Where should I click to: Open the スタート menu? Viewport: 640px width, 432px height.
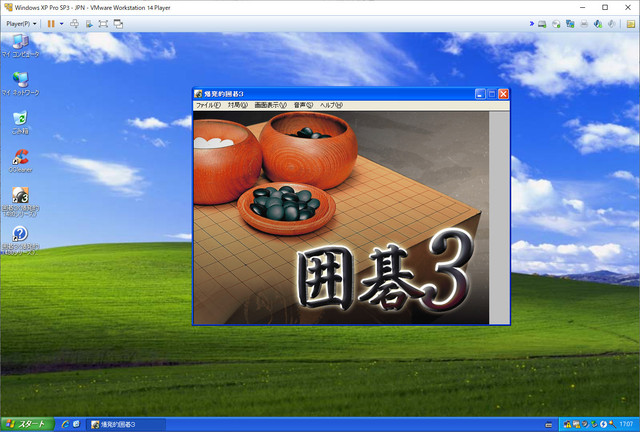pyautogui.click(x=27, y=424)
